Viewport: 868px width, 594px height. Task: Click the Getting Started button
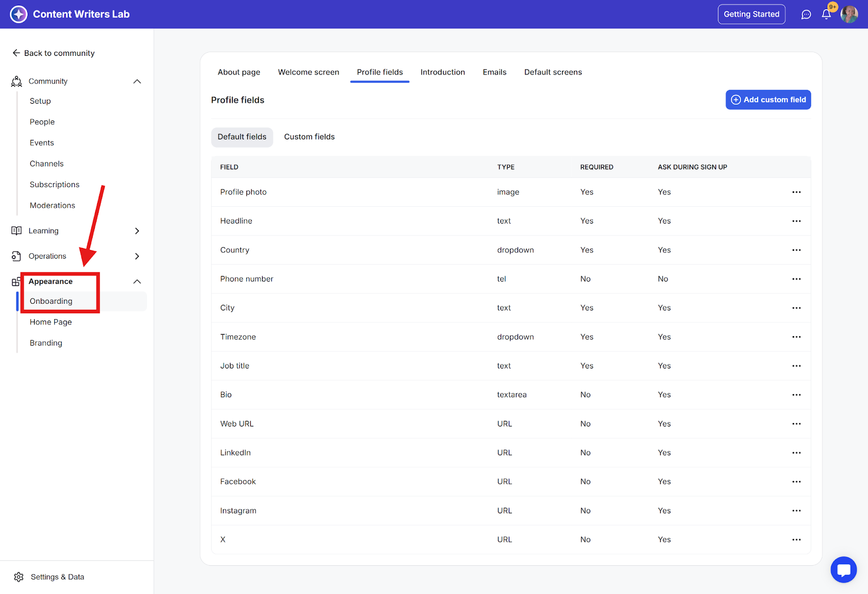tap(751, 15)
